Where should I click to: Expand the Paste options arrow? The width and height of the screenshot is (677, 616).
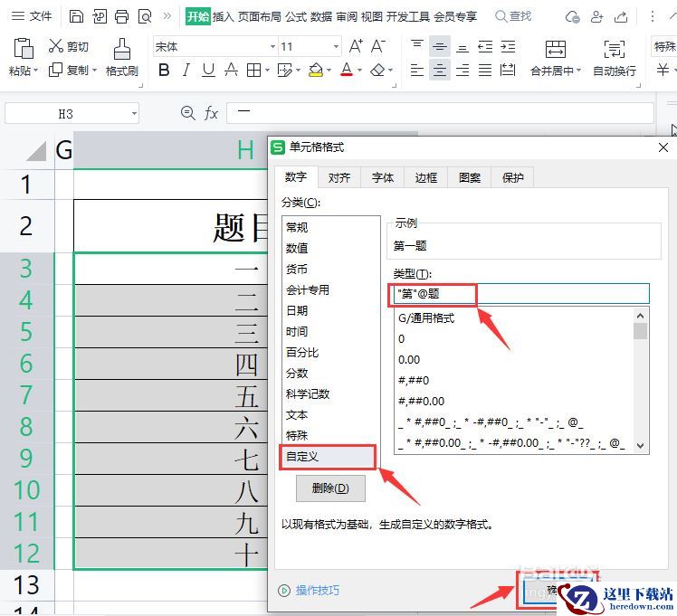tap(36, 70)
